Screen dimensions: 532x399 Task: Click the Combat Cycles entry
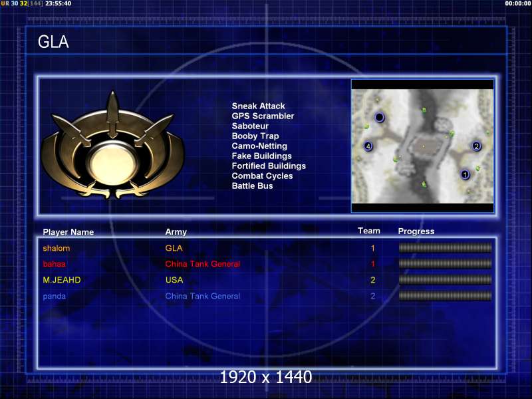pyautogui.click(x=262, y=176)
